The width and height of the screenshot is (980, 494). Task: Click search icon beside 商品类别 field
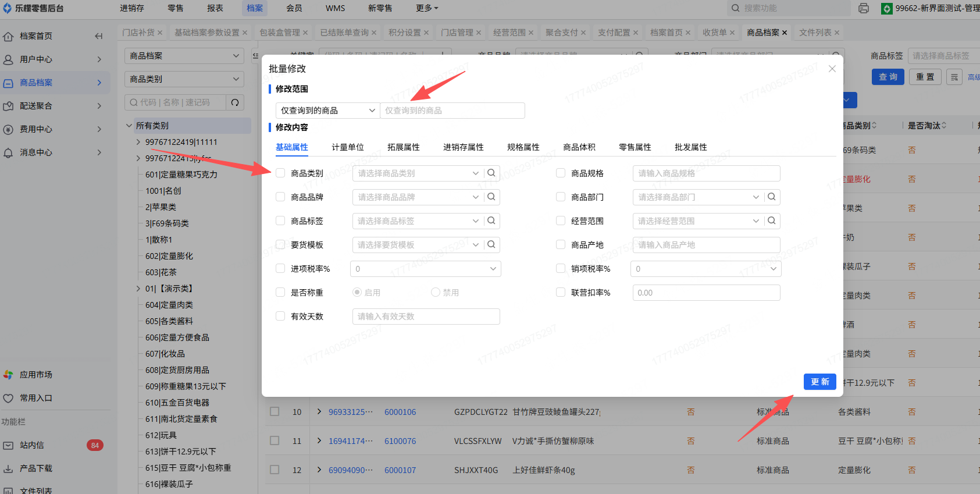pyautogui.click(x=491, y=173)
